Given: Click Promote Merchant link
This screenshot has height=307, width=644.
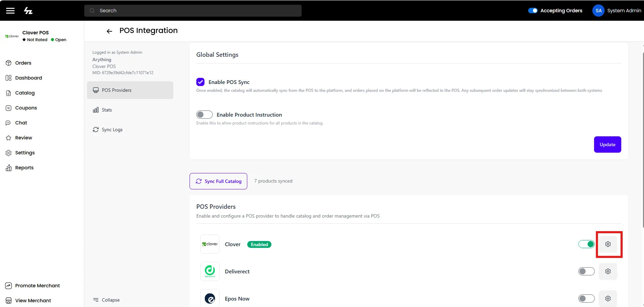Looking at the screenshot, I should (33, 286).
